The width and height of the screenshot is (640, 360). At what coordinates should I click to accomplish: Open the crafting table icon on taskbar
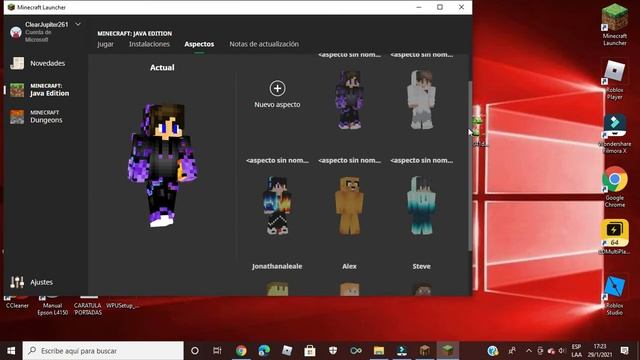[424, 351]
